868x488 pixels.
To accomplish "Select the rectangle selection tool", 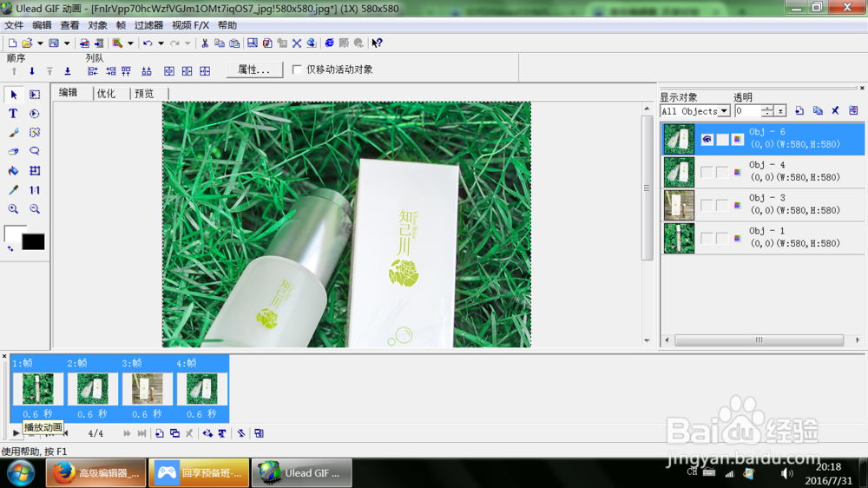I will [35, 95].
